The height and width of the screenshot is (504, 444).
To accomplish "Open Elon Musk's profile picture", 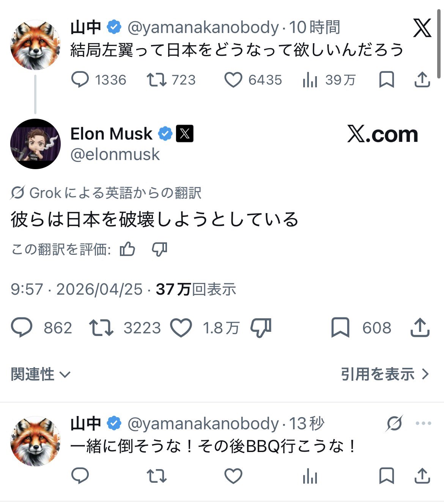I will (35, 144).
